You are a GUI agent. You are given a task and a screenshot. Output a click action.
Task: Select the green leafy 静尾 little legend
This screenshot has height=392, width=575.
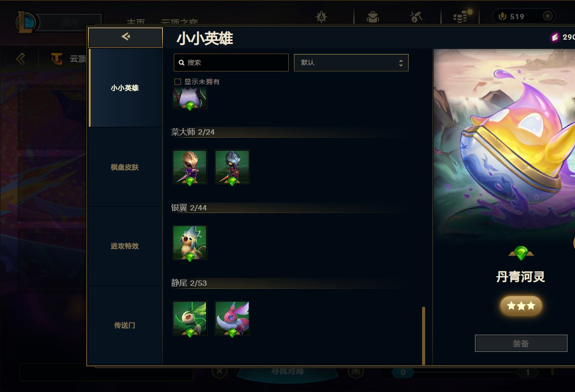point(189,318)
